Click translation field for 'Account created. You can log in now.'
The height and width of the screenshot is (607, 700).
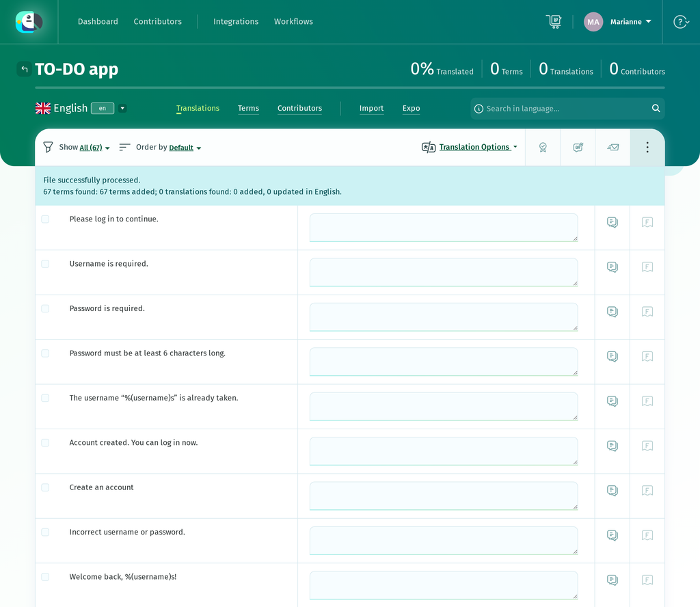444,450
